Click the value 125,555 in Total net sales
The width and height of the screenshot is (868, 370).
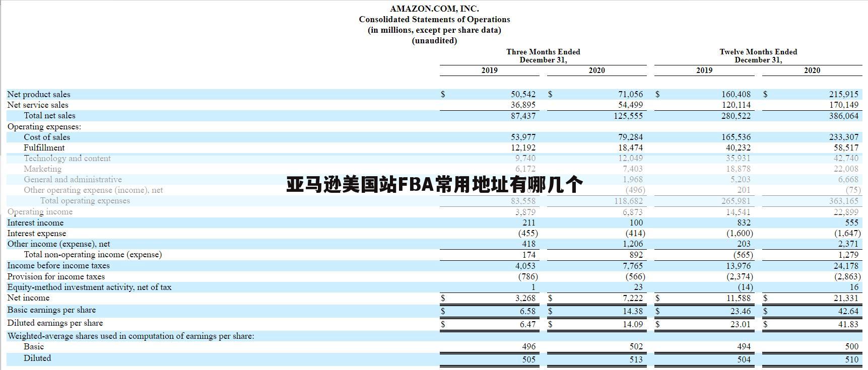point(628,116)
